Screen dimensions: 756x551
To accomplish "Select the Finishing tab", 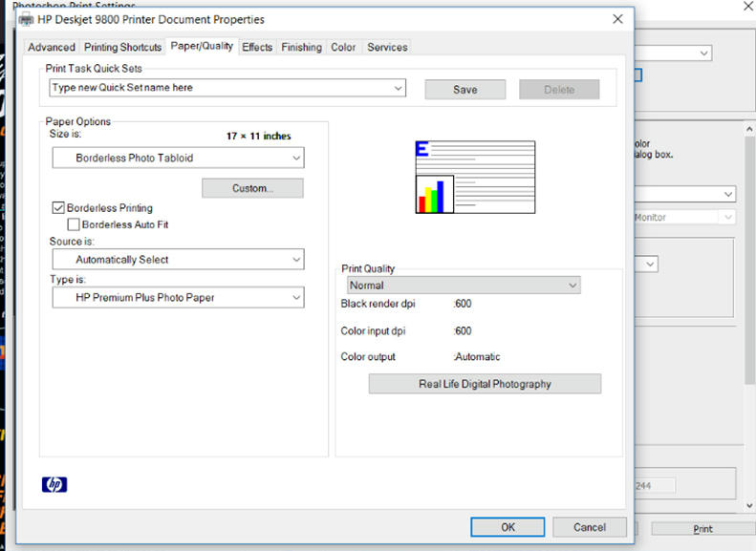I will click(301, 48).
